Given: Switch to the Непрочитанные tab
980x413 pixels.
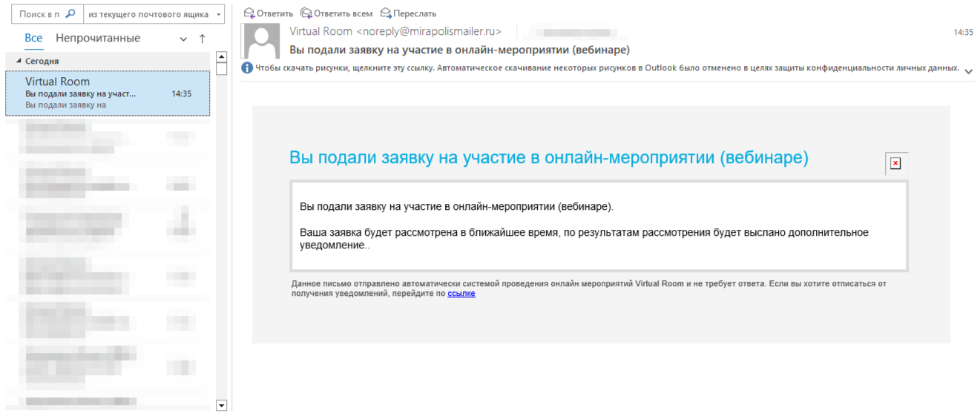Looking at the screenshot, I should (x=98, y=38).
